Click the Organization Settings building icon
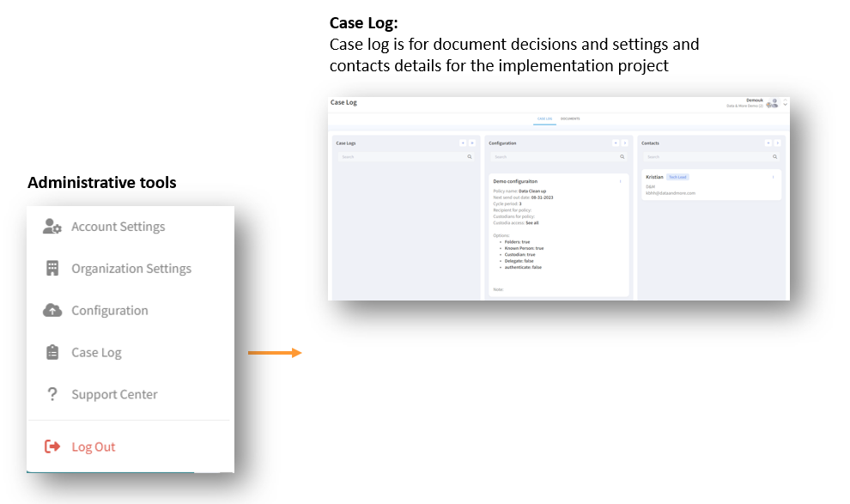 [x=52, y=268]
